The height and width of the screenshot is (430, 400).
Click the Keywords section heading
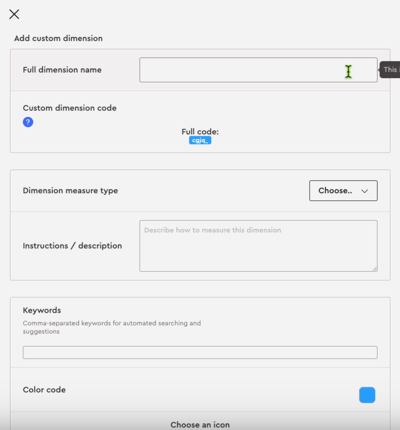click(42, 310)
